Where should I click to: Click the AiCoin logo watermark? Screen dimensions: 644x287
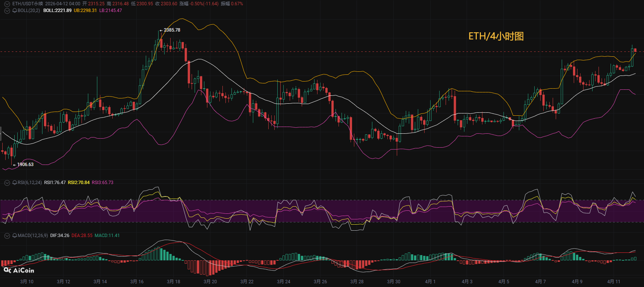click(x=19, y=270)
